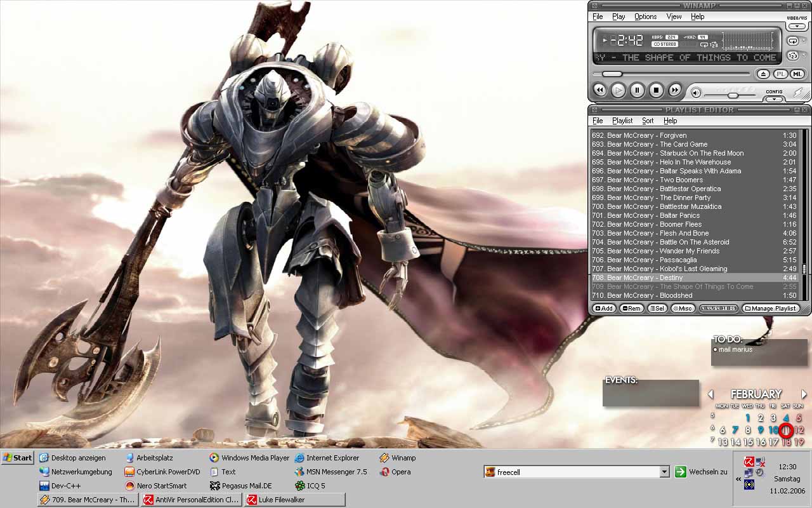Viewport: 812px width, 508px height.
Task: Select track 704 Battle On The Asteroid
Action: [x=694, y=242]
